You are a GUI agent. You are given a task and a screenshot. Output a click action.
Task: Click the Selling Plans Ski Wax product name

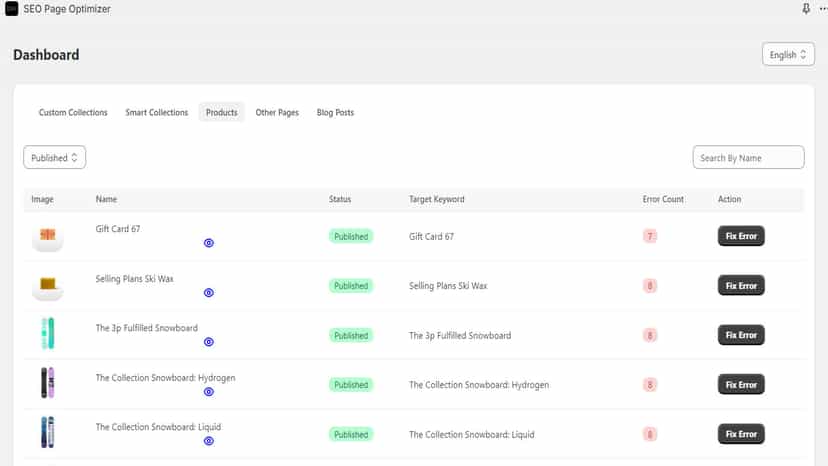coord(134,278)
